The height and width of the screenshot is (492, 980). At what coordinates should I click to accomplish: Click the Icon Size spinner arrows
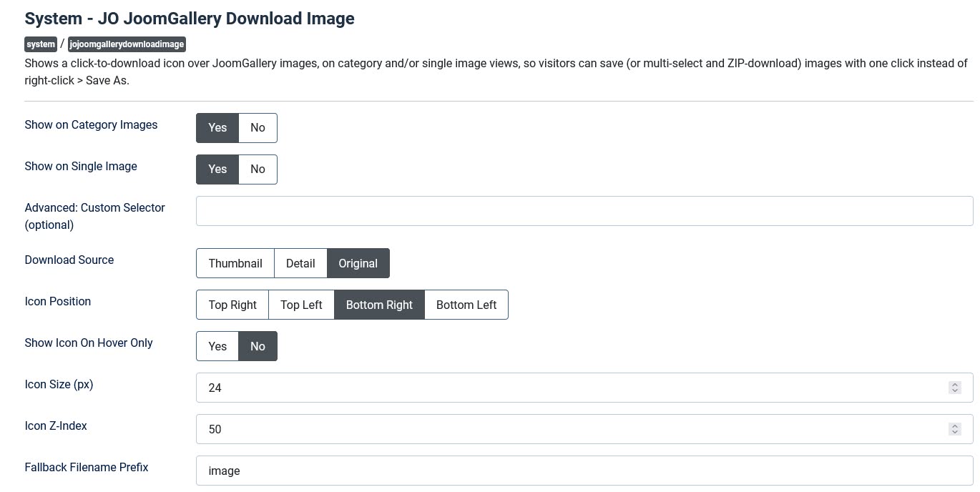click(954, 388)
